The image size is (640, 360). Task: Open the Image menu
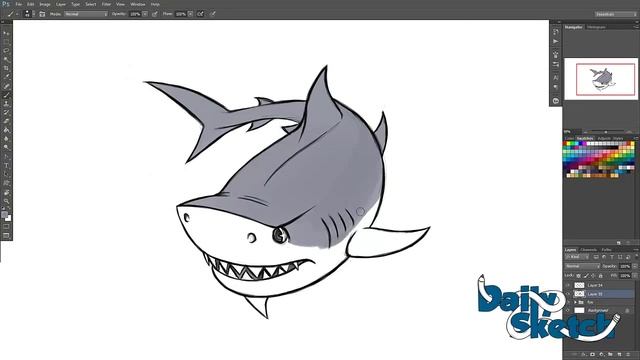pos(45,4)
